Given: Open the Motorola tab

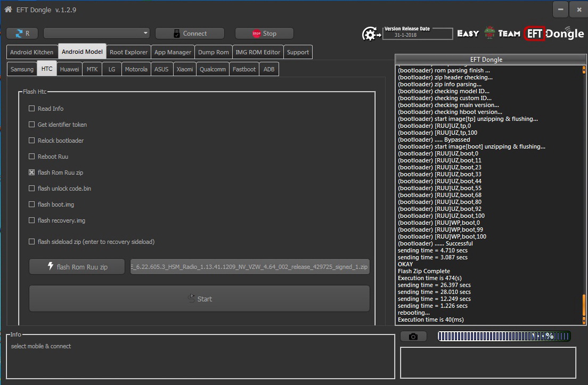Looking at the screenshot, I should tap(136, 69).
